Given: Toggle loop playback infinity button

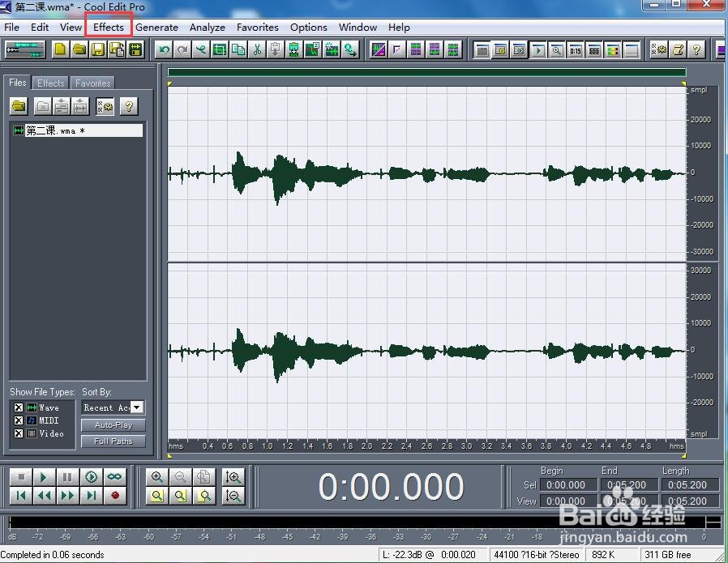Looking at the screenshot, I should (x=114, y=477).
